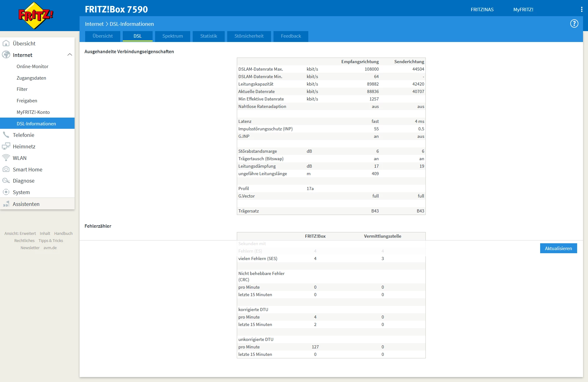Select the DSL tab
The height and width of the screenshot is (382, 588).
(x=137, y=36)
